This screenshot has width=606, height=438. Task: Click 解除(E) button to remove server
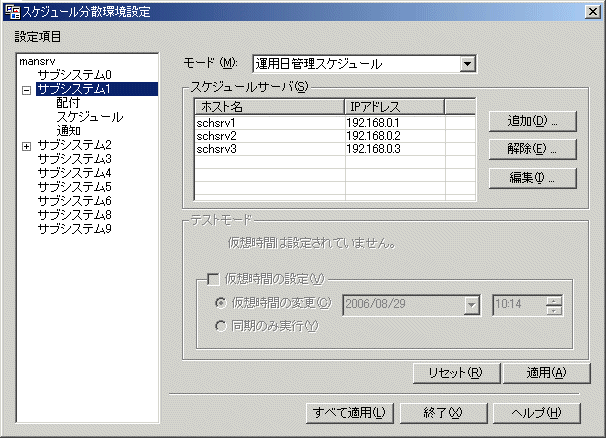[533, 149]
